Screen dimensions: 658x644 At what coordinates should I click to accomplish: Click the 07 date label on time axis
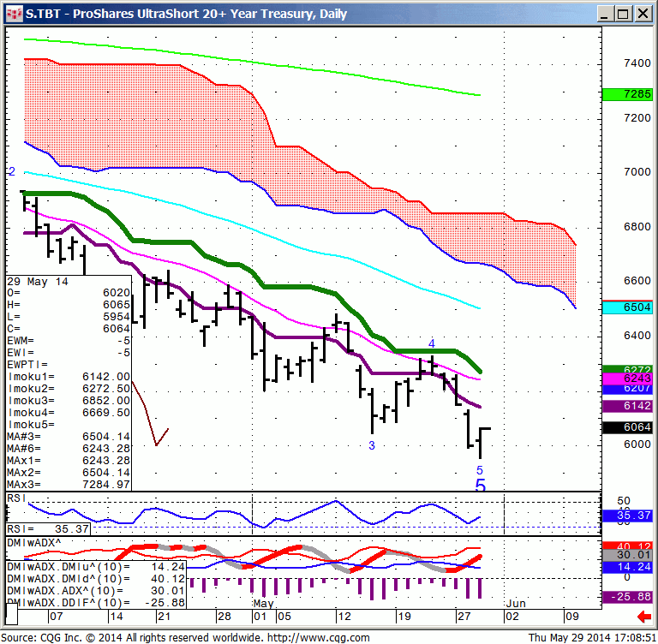point(56,617)
